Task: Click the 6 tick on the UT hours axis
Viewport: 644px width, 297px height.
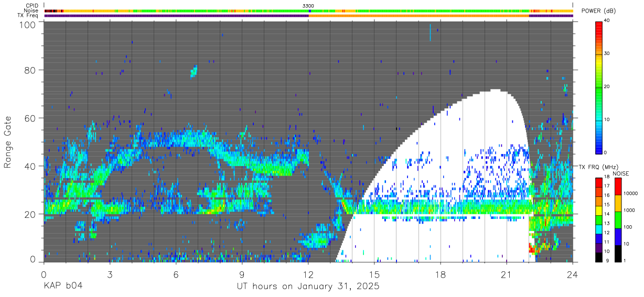Action: 176,273
